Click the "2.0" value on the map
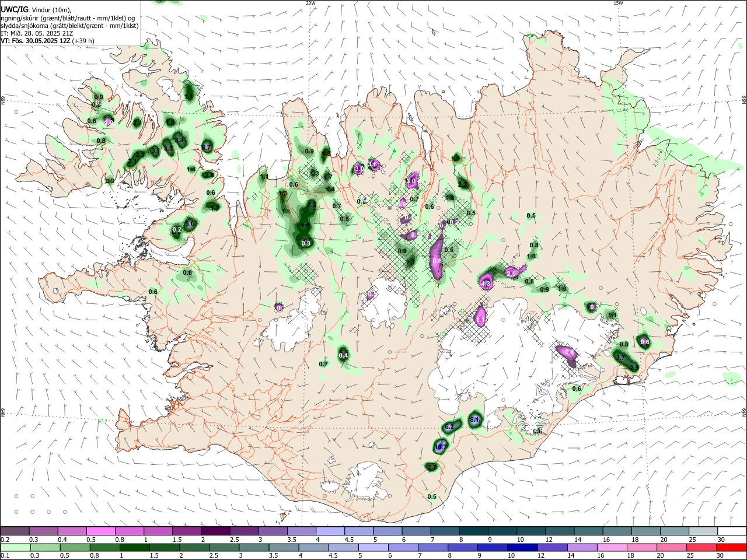This screenshot has height=560, width=747. (x=512, y=273)
